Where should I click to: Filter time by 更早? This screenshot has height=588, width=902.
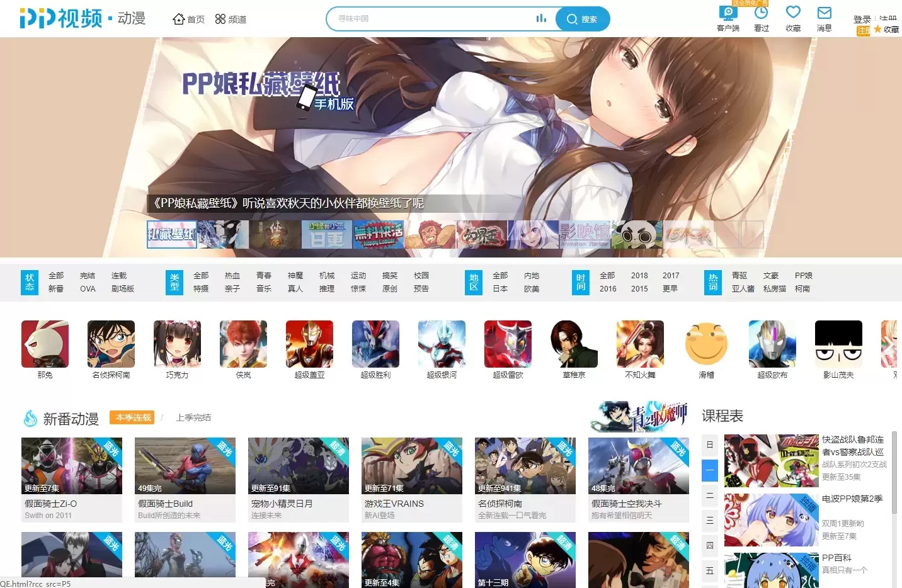(x=670, y=289)
